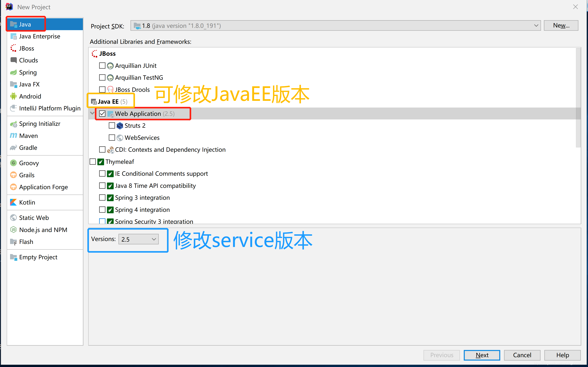Open the Project SDK dropdown
588x367 pixels.
[335, 26]
